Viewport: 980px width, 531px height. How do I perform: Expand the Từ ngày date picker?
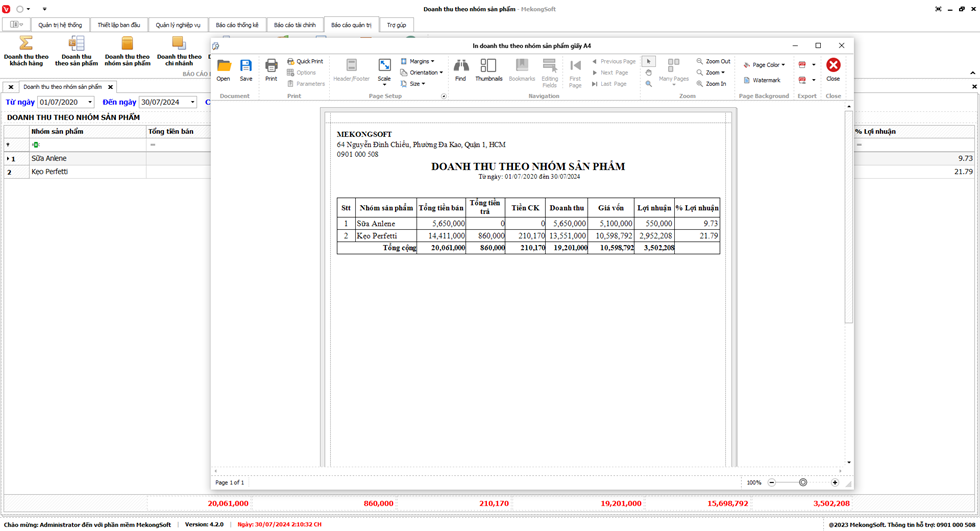click(90, 102)
